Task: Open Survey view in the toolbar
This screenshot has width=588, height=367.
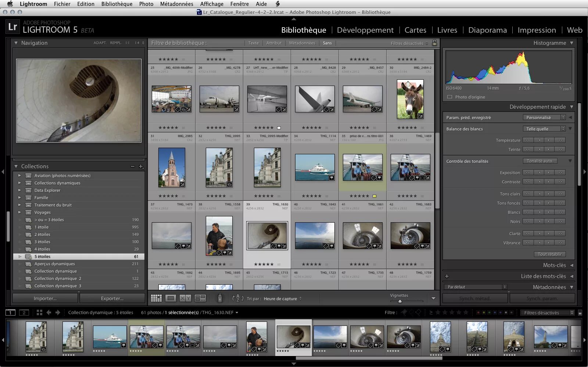Action: 200,298
